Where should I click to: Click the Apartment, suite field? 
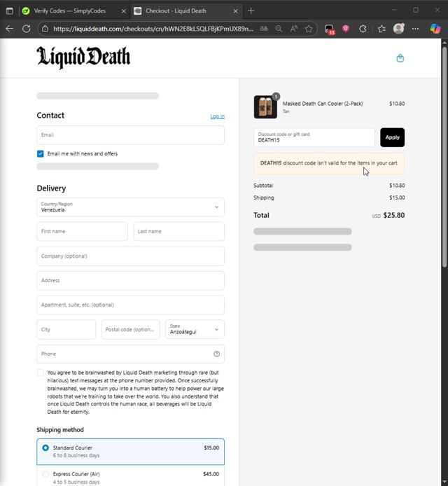[x=130, y=305]
